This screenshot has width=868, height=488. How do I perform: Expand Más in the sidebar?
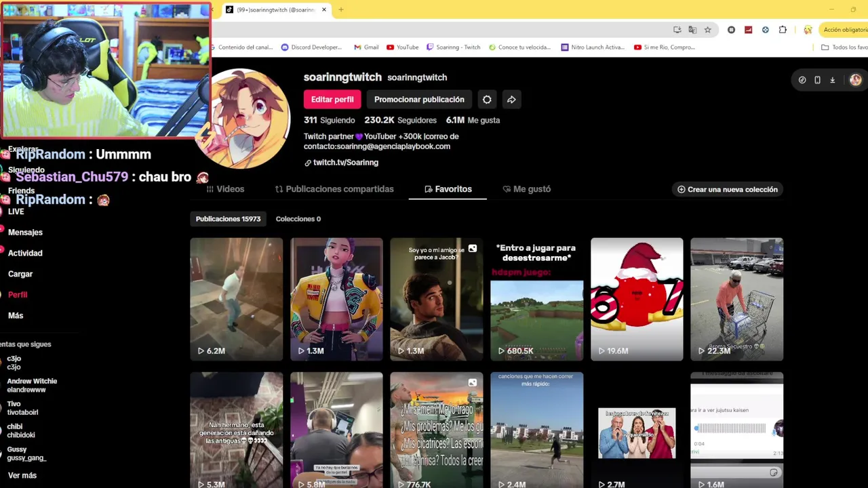(16, 316)
